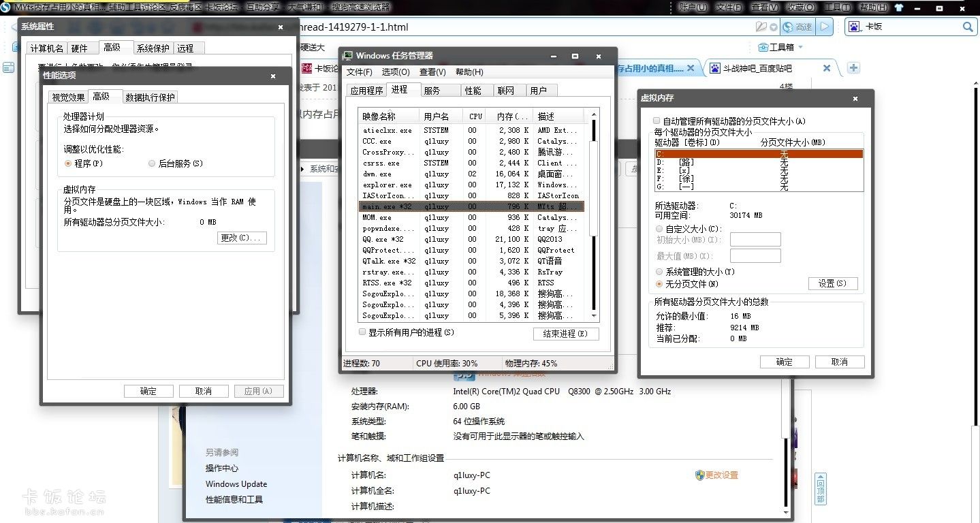Click the Baidu paw search engine icon

click(854, 27)
